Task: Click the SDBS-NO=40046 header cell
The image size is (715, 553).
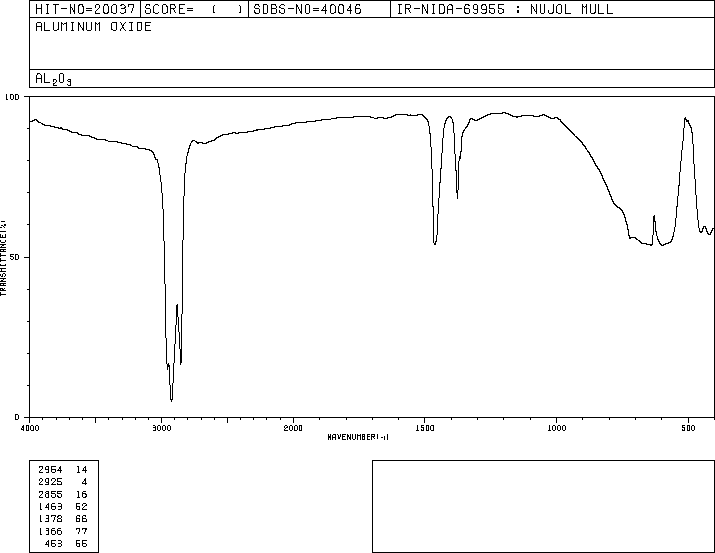Action: pos(319,9)
